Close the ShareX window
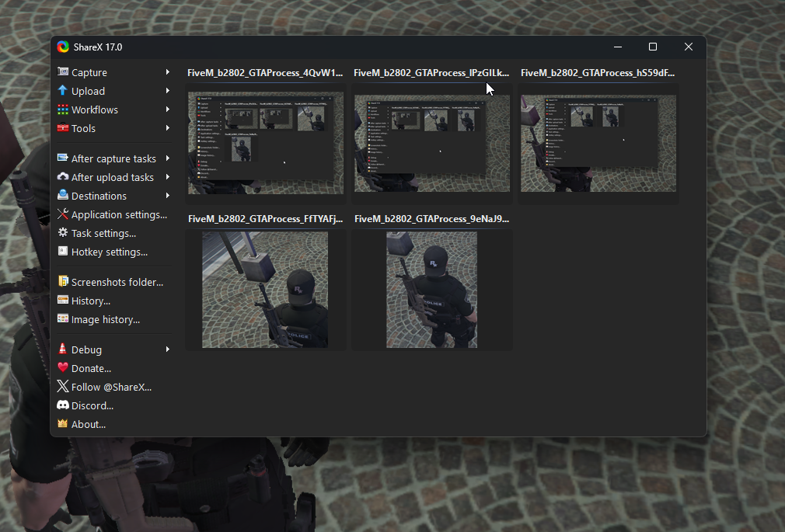 [x=689, y=47]
